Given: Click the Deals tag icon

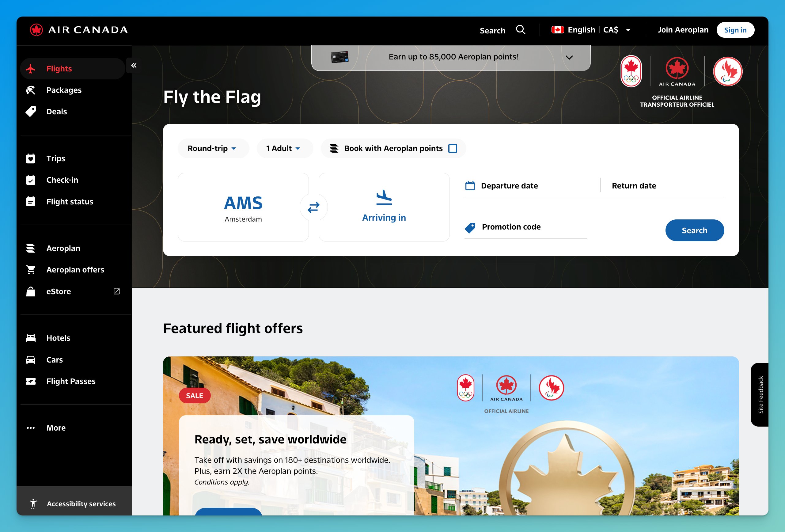Looking at the screenshot, I should [31, 112].
